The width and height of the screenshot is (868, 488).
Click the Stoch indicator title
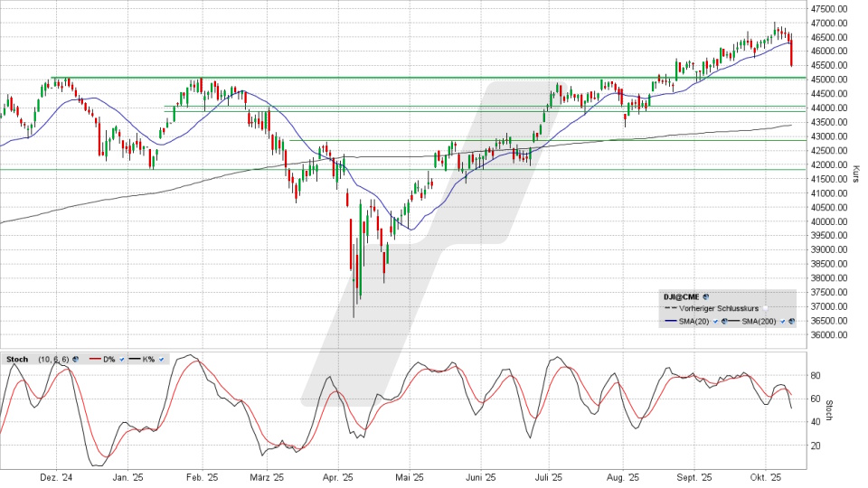click(x=16, y=360)
